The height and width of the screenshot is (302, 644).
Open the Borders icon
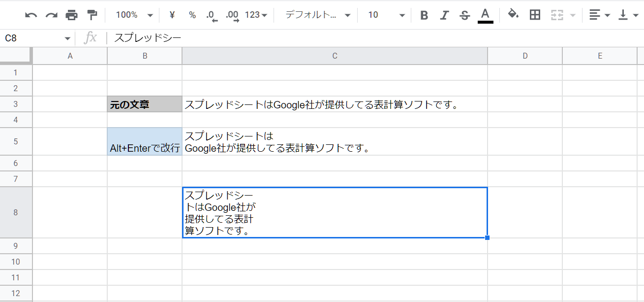click(x=534, y=15)
